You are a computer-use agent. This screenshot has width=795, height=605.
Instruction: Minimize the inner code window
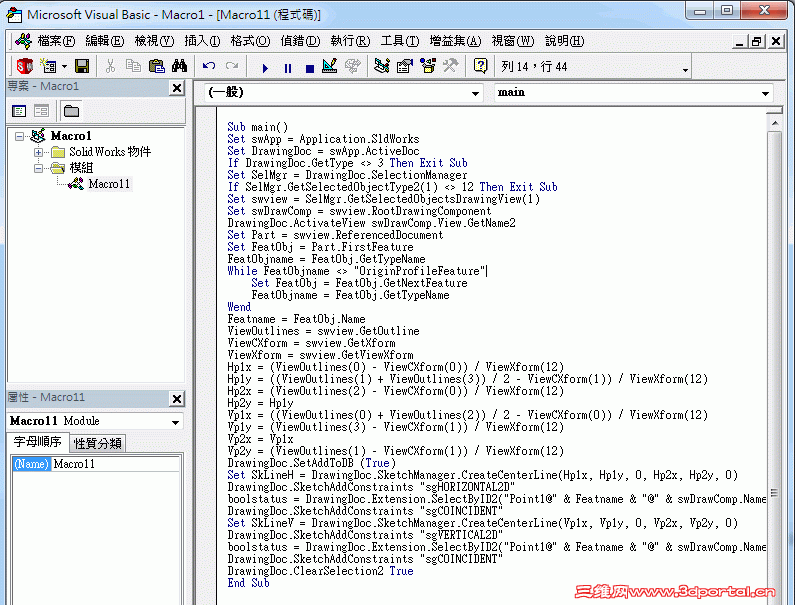739,41
